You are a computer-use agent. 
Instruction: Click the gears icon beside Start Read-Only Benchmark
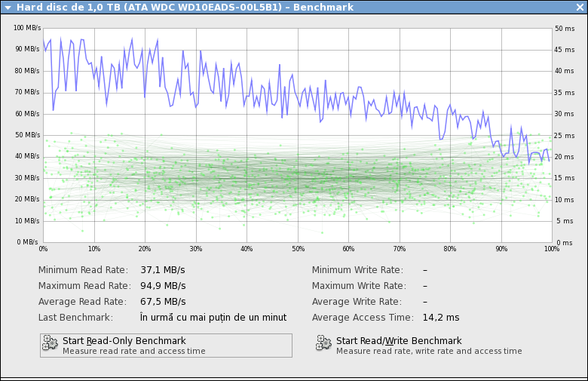(x=50, y=344)
